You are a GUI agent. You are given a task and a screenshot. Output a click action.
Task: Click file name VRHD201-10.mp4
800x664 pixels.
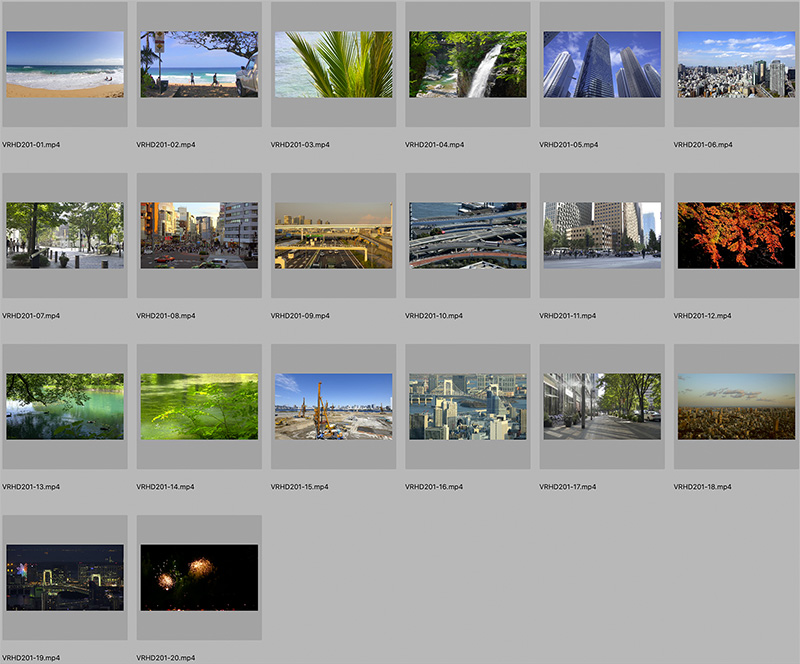click(434, 315)
